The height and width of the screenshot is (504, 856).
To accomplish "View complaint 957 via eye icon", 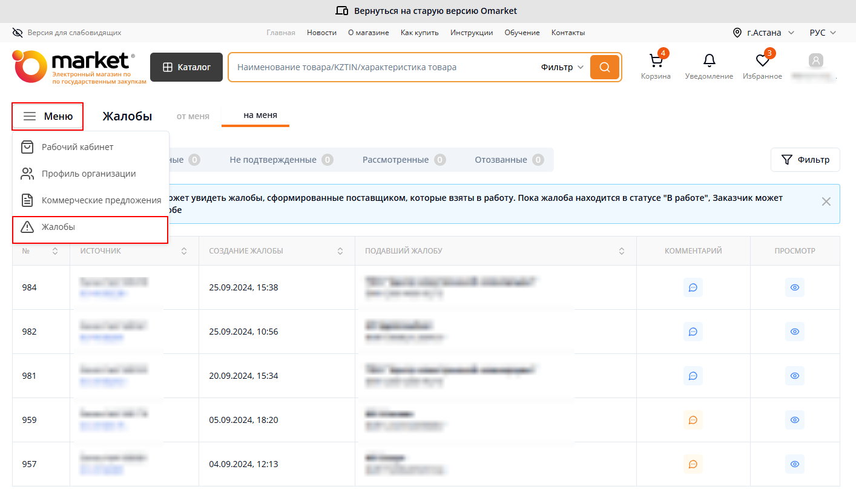I will (795, 464).
